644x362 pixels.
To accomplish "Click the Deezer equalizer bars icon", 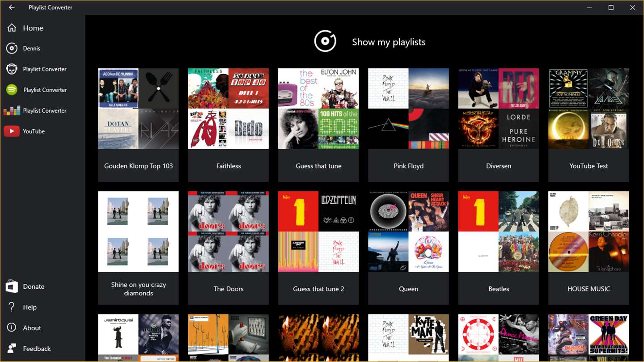I will [12, 110].
